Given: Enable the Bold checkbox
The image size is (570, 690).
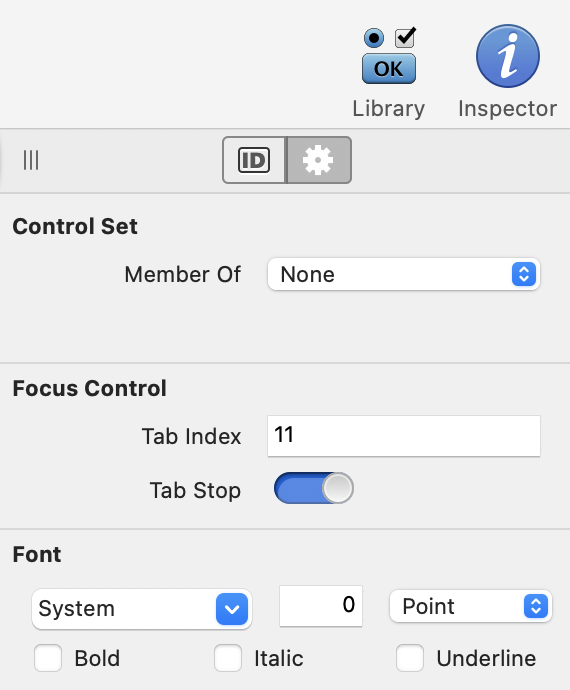Looking at the screenshot, I should click(48, 658).
